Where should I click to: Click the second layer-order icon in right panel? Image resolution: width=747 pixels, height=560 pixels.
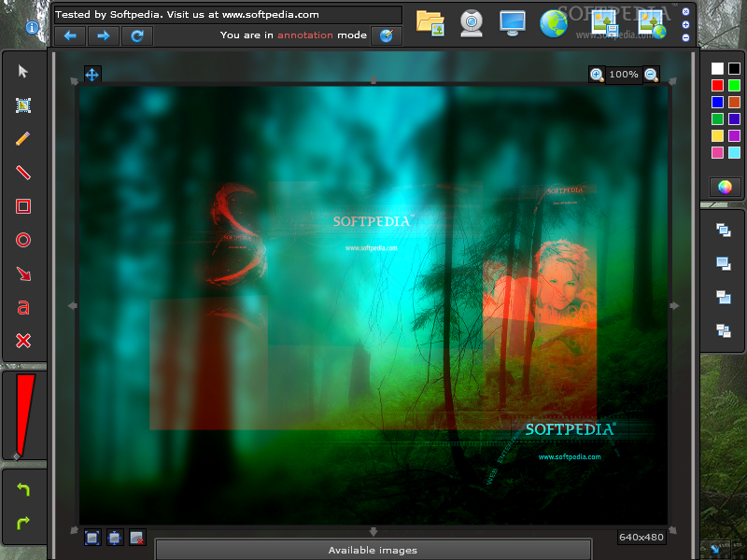click(x=723, y=263)
